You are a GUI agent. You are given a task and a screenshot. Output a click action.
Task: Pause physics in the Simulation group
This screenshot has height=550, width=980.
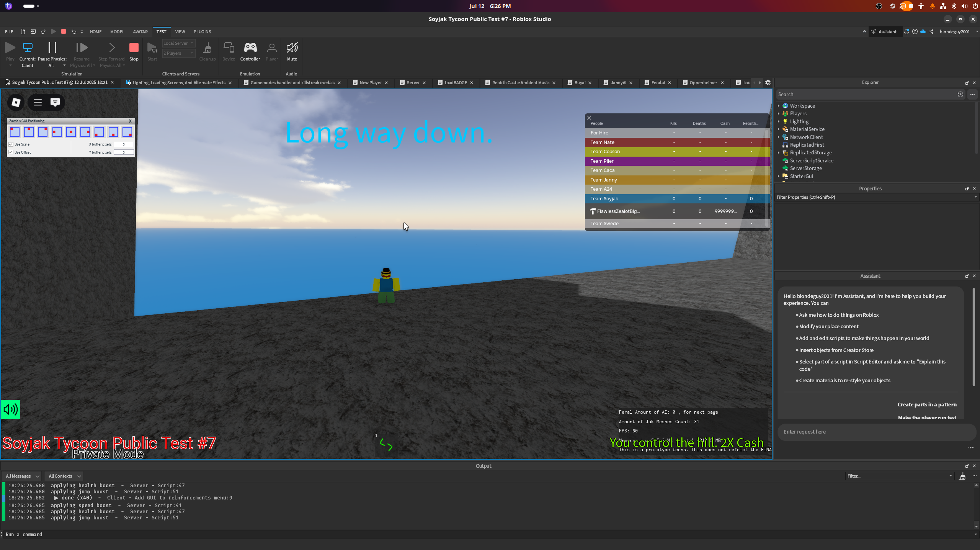52,51
